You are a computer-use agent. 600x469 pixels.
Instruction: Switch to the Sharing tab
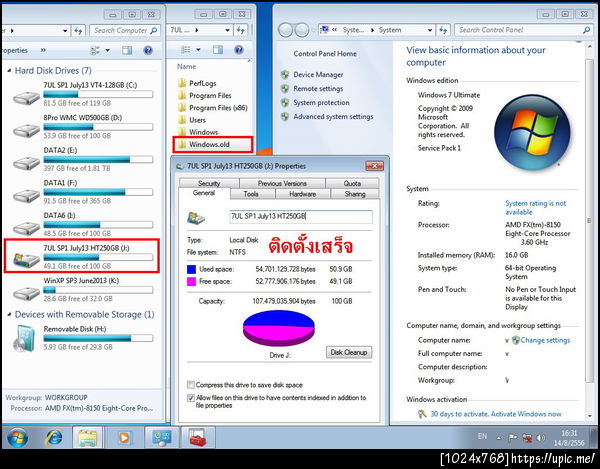coord(355,194)
